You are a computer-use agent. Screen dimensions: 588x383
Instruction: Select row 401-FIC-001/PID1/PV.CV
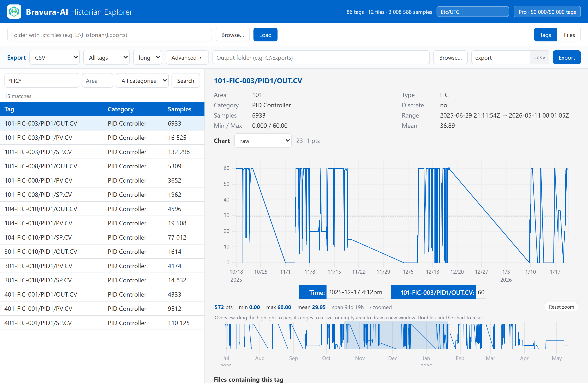(102, 308)
